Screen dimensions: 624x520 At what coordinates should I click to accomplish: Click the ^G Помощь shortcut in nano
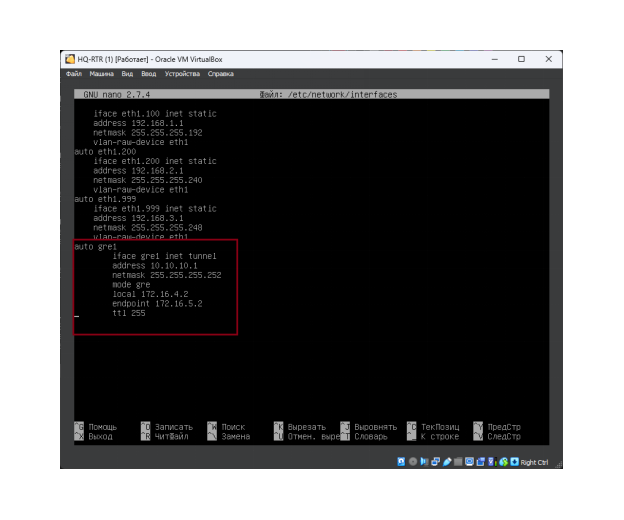(x=96, y=427)
